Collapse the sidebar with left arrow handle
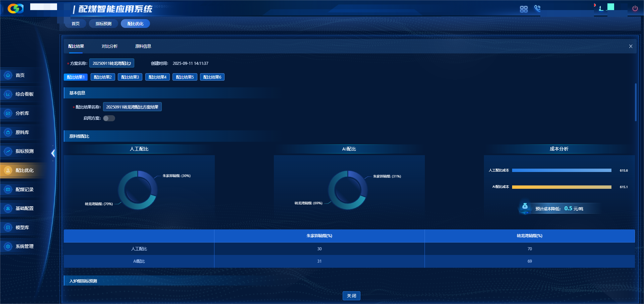Image resolution: width=644 pixels, height=304 pixels. (x=53, y=153)
